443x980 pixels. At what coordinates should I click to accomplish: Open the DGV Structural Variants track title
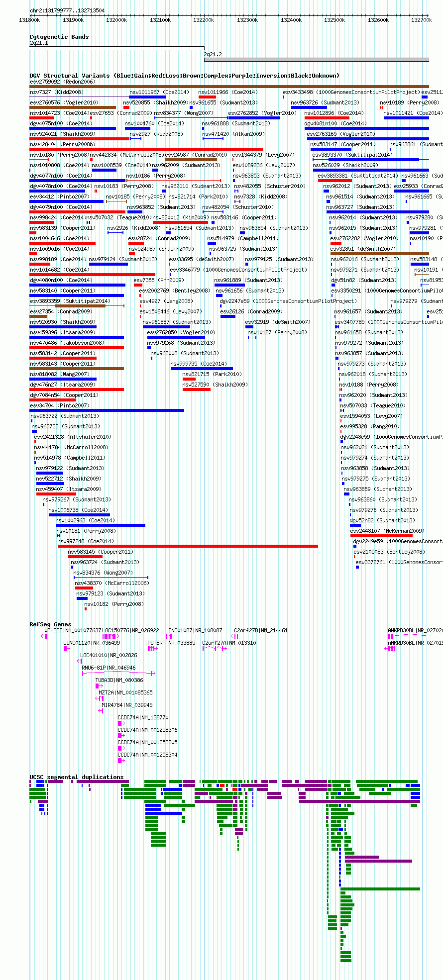(x=184, y=76)
